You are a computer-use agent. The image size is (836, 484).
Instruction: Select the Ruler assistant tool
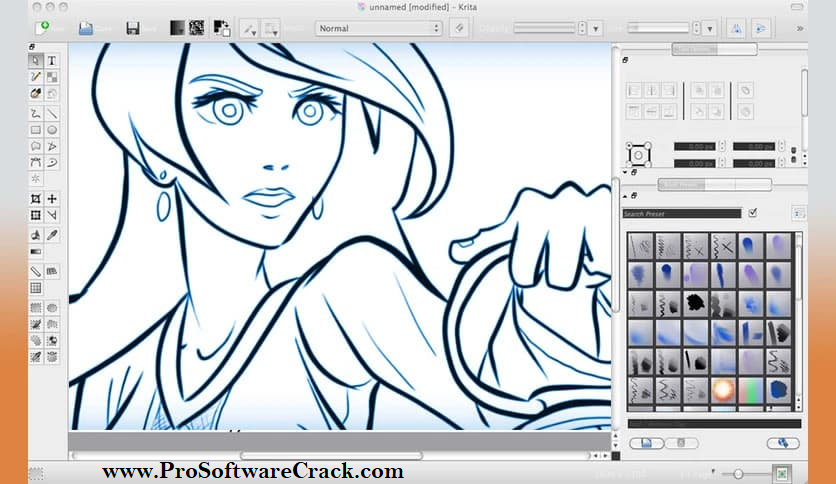click(36, 272)
